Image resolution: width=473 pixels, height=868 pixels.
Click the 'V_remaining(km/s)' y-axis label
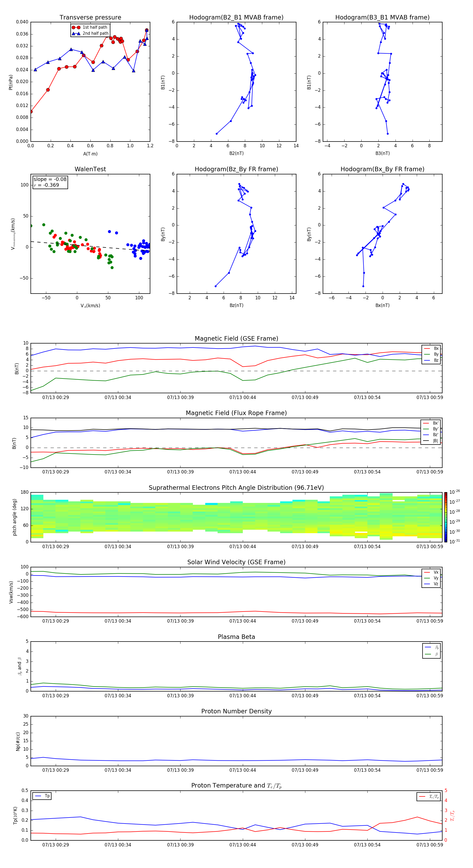coord(13,234)
